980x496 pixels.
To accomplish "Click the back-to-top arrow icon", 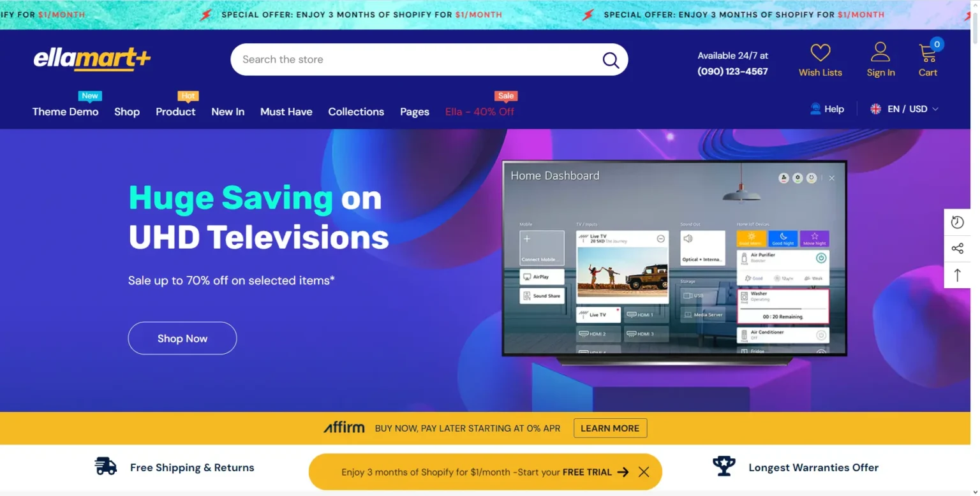I will (x=957, y=275).
